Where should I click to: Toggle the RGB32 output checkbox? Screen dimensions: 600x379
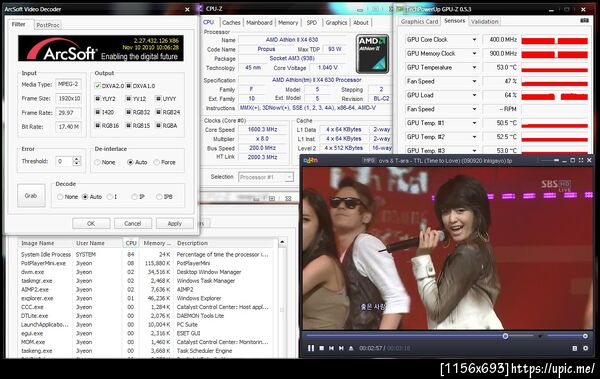tap(129, 112)
